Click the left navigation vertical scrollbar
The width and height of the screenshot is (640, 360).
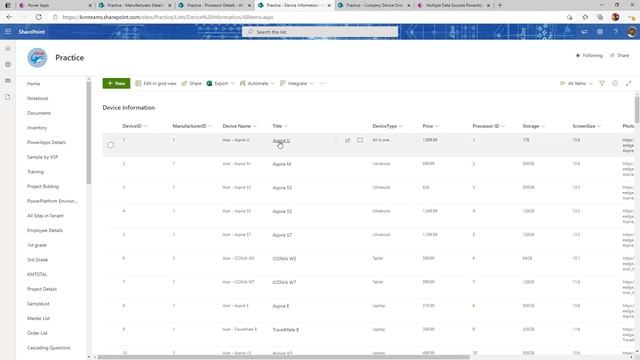[x=89, y=133]
